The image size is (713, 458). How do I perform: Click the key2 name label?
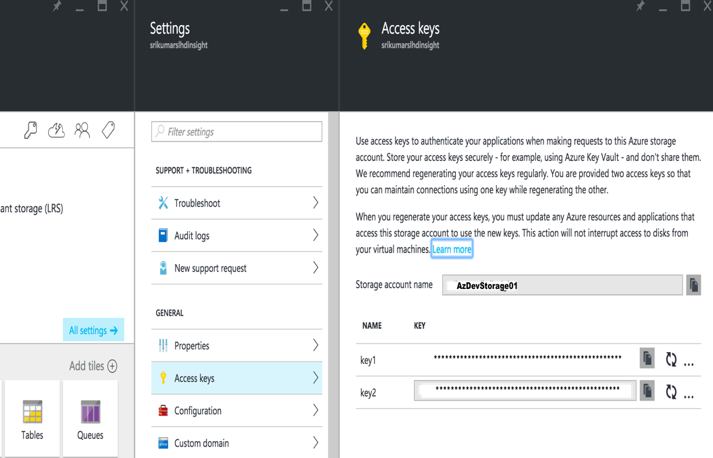pos(368,393)
